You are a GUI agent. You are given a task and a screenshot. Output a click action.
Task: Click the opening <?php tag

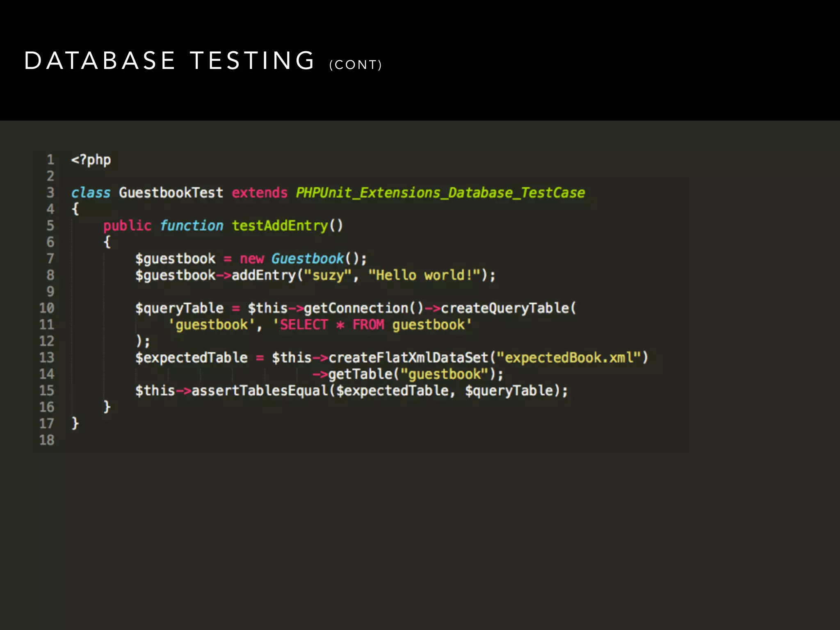[x=91, y=160]
